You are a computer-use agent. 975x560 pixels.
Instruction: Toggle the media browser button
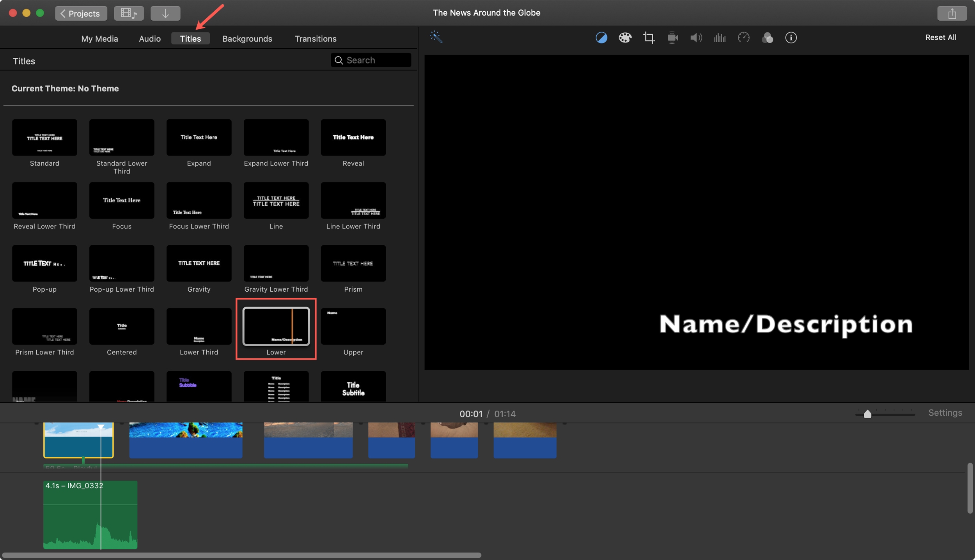(x=129, y=13)
